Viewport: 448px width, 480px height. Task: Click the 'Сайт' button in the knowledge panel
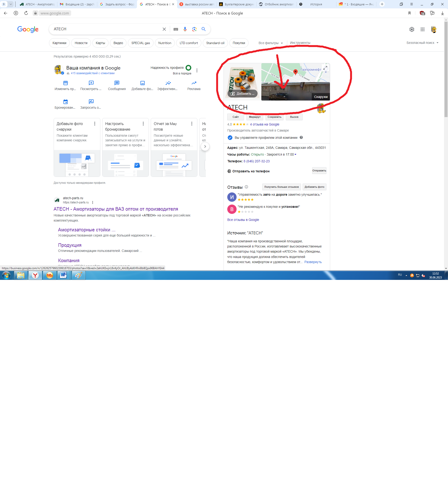[235, 117]
